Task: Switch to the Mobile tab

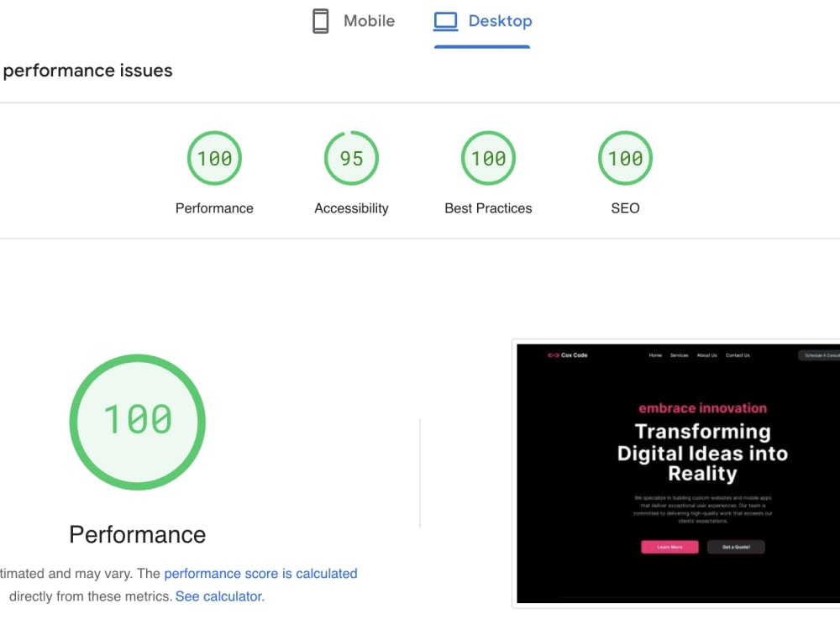Action: click(354, 22)
